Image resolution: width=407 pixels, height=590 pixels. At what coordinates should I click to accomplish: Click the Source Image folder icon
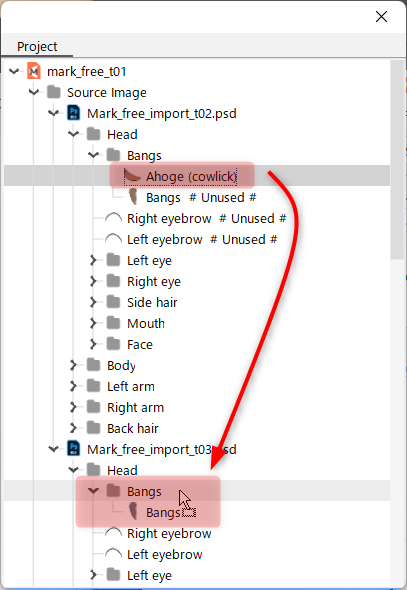coord(54,92)
